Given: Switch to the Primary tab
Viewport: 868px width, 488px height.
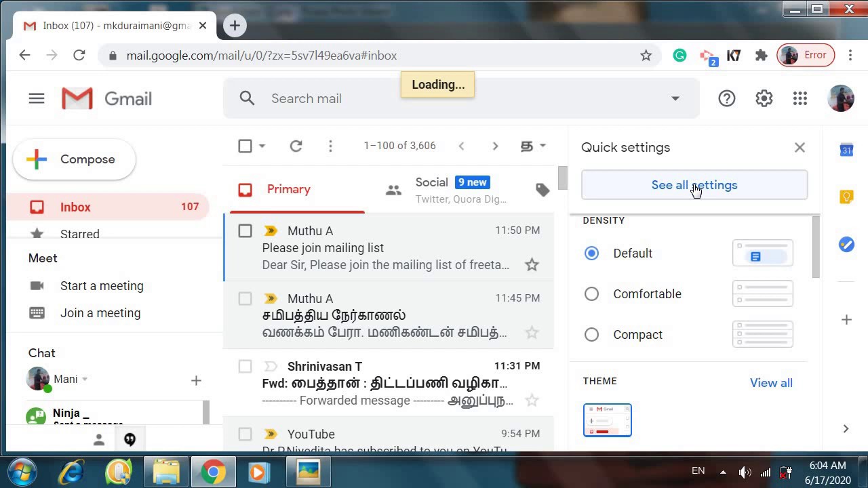Looking at the screenshot, I should [x=296, y=190].
